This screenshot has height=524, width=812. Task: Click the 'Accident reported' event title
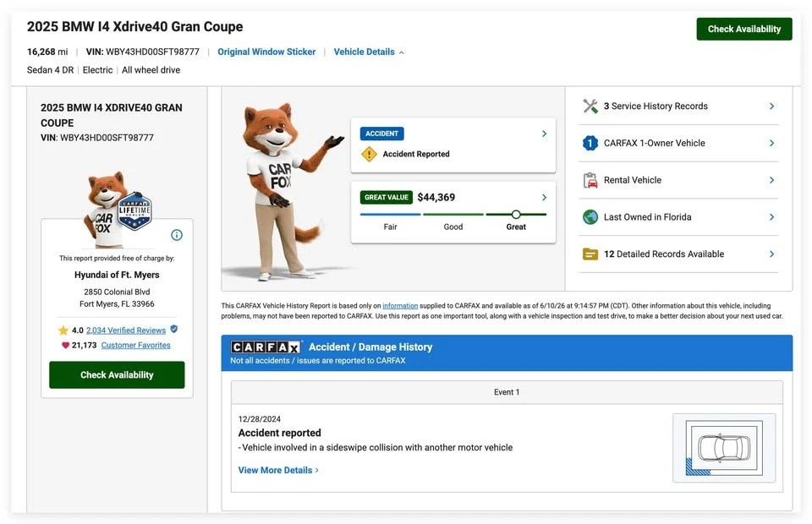(280, 433)
